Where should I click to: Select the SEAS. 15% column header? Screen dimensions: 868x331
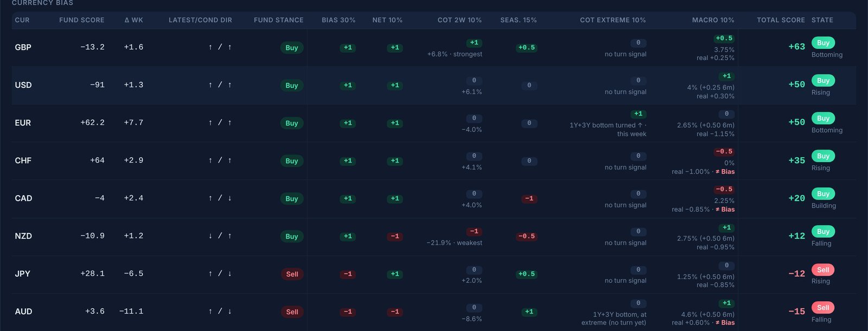click(x=519, y=20)
